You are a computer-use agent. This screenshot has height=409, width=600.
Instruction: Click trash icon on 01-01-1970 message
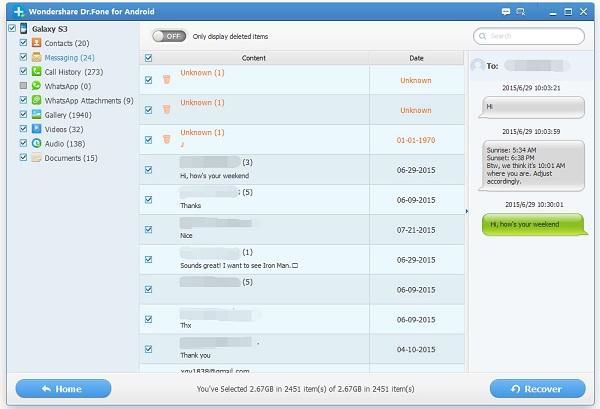[x=166, y=139]
